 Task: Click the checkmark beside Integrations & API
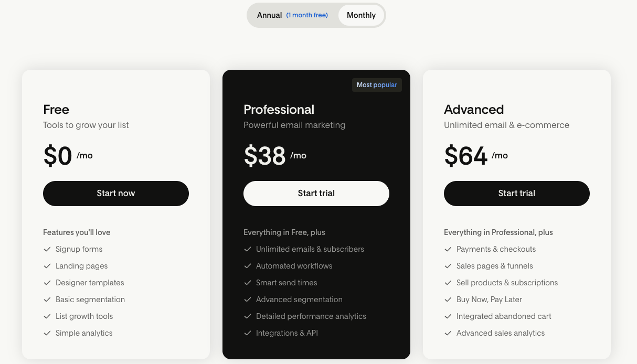tap(248, 333)
